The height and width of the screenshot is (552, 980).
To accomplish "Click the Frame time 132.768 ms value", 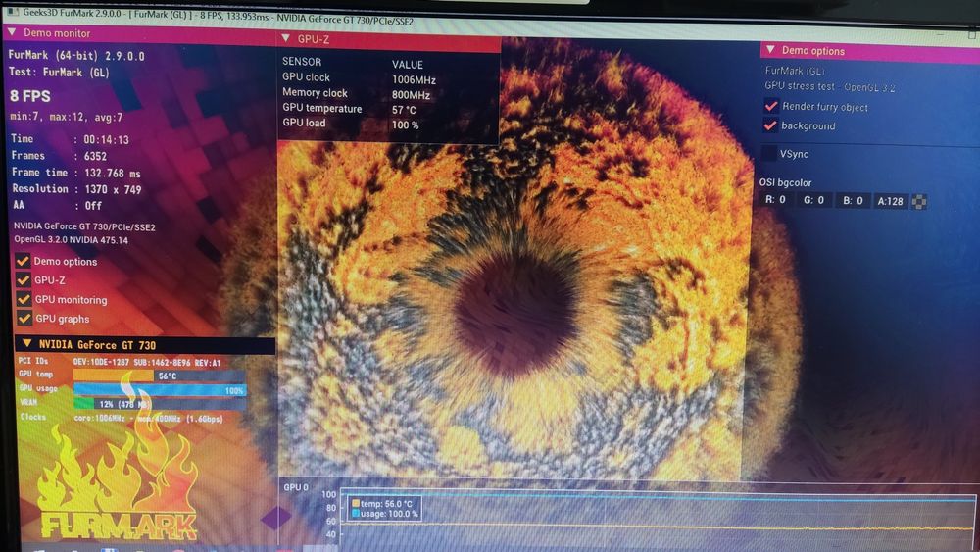I will coord(113,174).
